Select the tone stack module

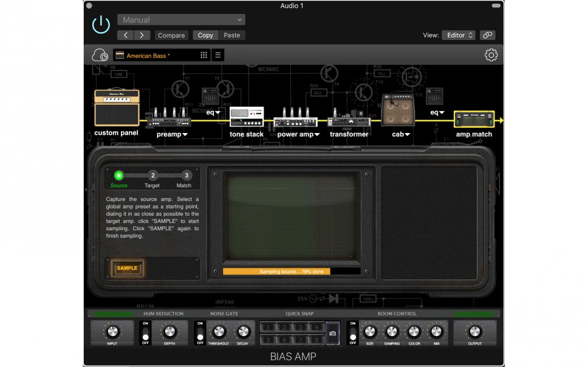coord(247,118)
